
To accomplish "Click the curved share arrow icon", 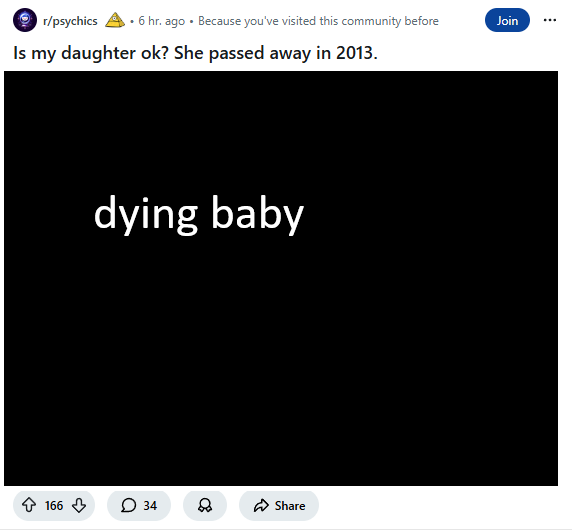I will click(261, 506).
